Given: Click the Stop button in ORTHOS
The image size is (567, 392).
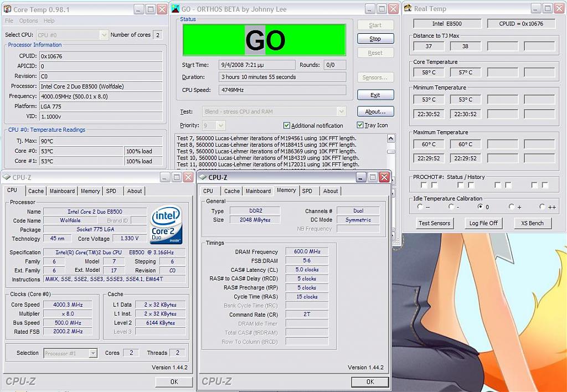Looking at the screenshot, I should (x=375, y=39).
